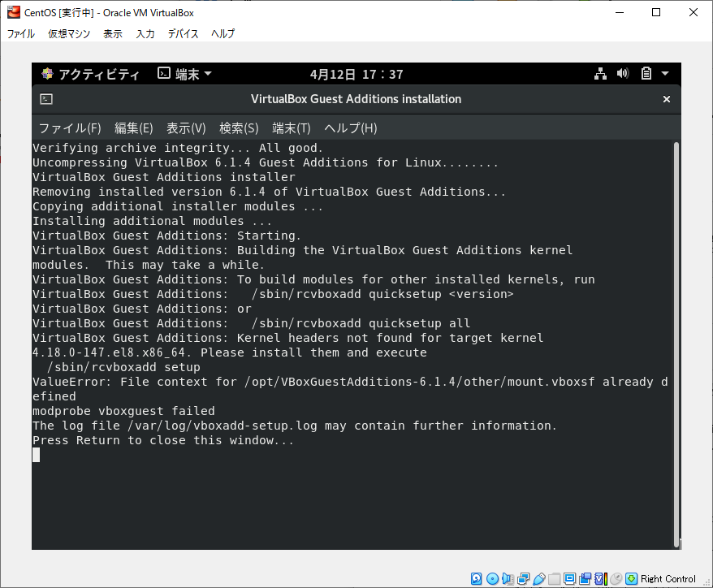Expand the 端末 app menu in top bar

[184, 74]
